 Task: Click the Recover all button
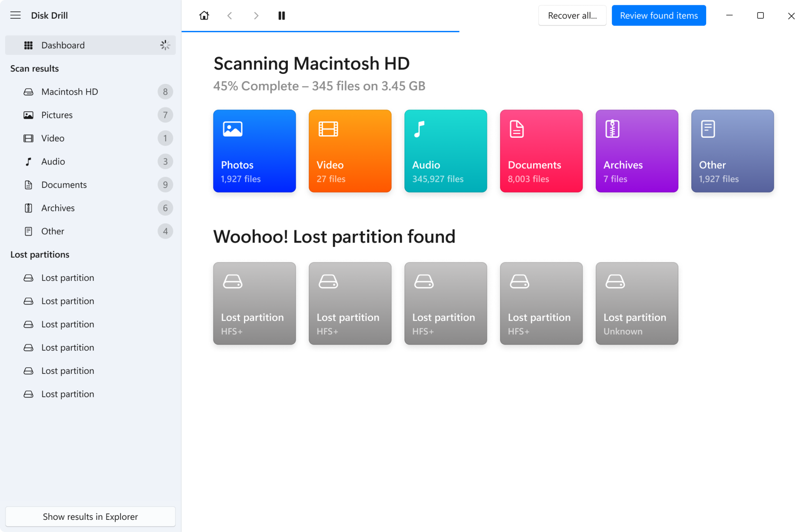(572, 15)
